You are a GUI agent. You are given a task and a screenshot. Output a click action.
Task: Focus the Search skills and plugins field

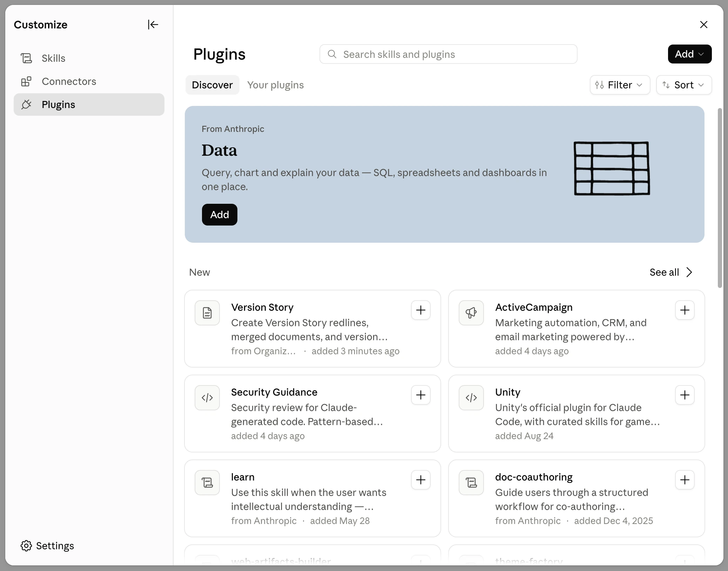(448, 54)
